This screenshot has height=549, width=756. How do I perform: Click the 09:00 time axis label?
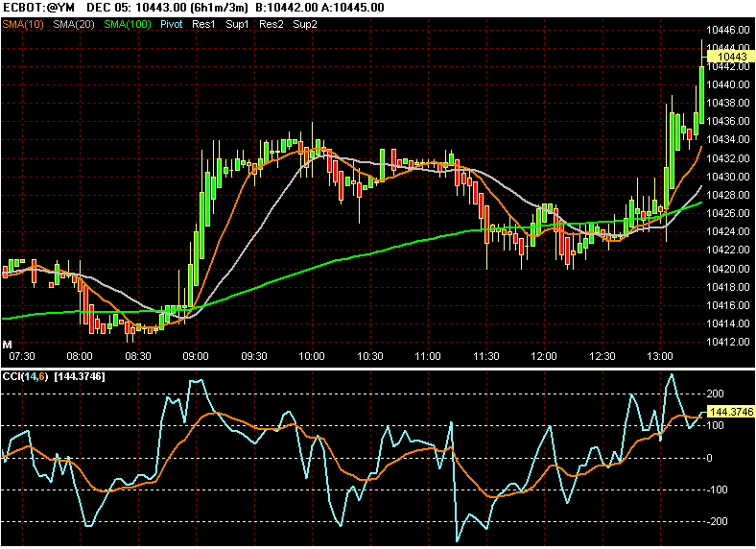[196, 356]
